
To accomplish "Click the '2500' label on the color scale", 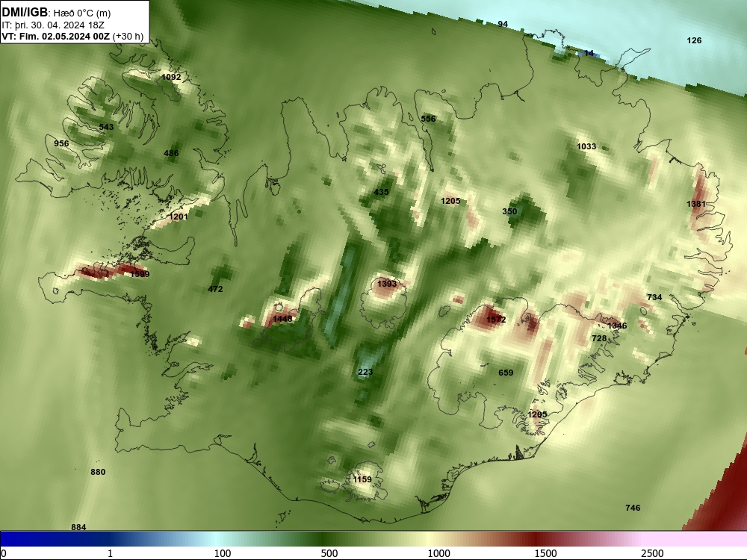I will (652, 553).
